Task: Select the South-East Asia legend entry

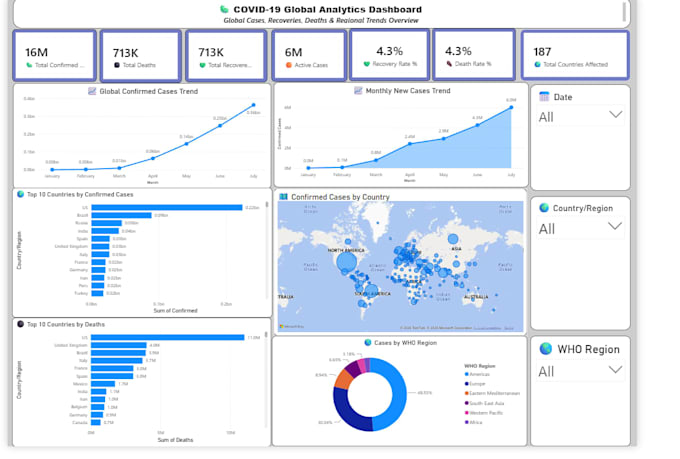Action: (x=484, y=403)
